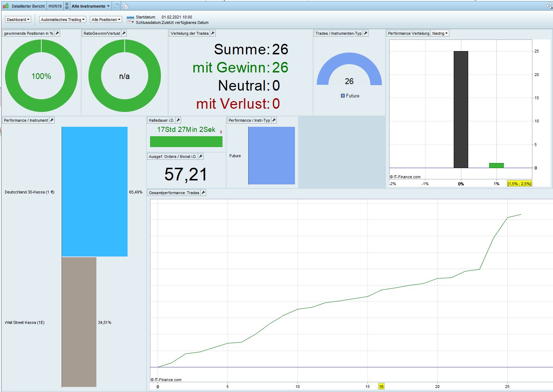The width and height of the screenshot is (553, 392).
Task: Click the candlestick icon beside Detaillierter Bericht
Action: [5, 6]
